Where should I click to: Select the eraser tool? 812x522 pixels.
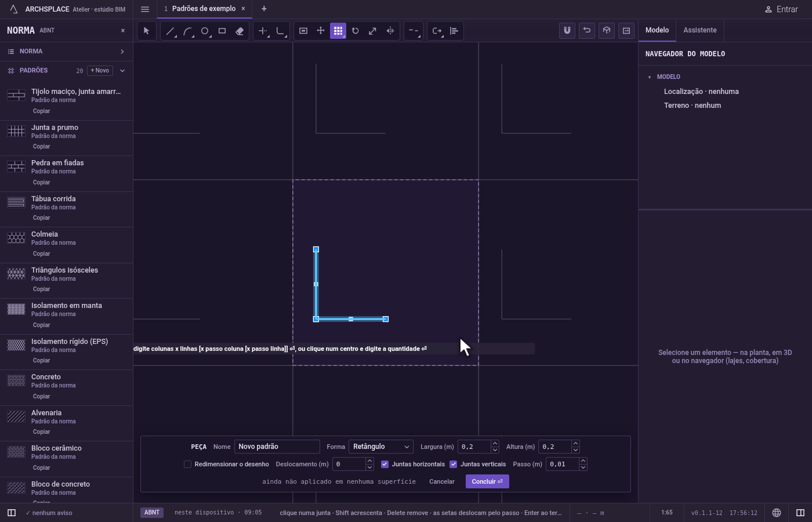click(240, 31)
